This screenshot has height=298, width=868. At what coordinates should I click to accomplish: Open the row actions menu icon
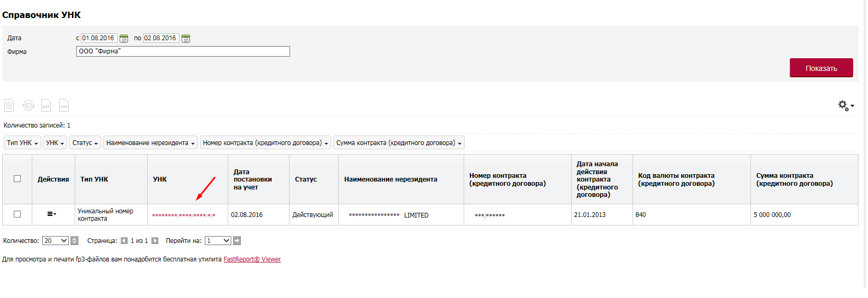(51, 214)
